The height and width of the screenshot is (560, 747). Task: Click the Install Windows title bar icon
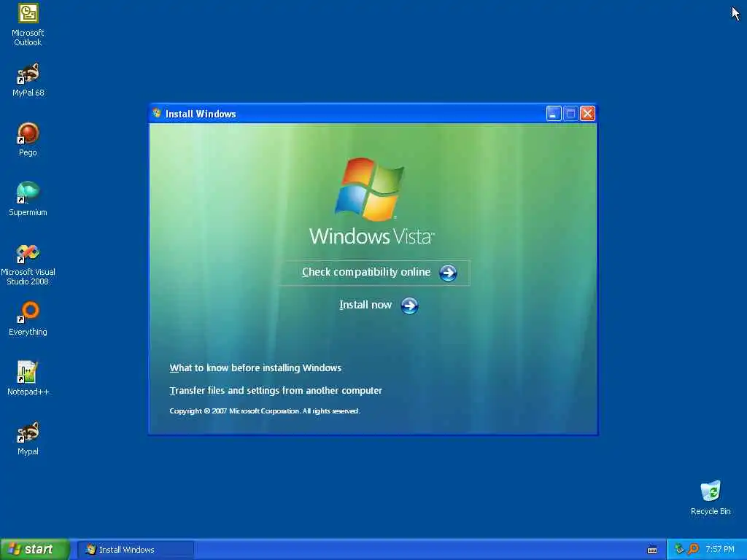157,113
